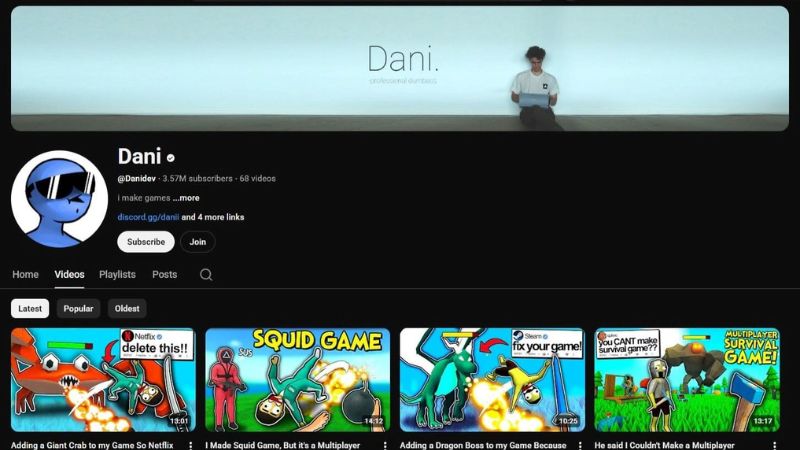Click the 'Dani' channel name heading
The height and width of the screenshot is (450, 800).
(139, 156)
